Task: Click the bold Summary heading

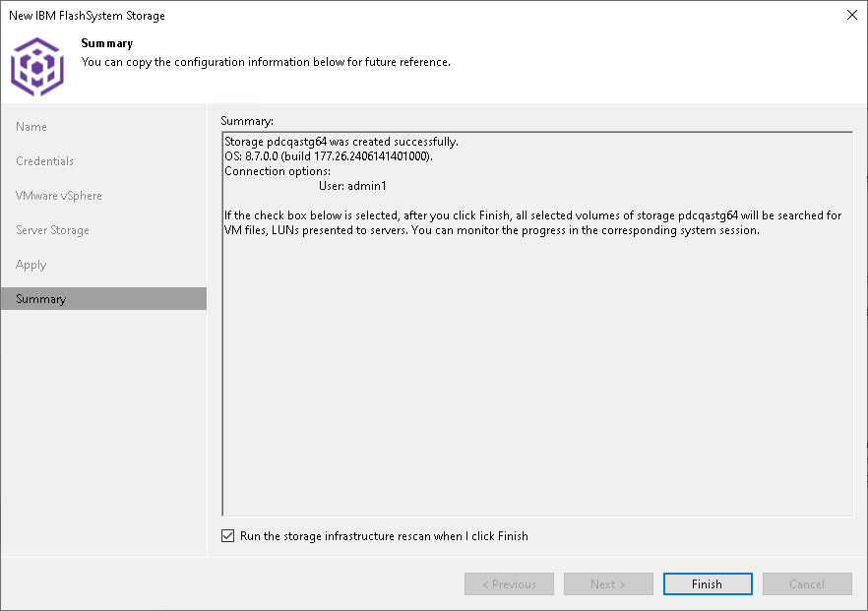Action: point(107,43)
